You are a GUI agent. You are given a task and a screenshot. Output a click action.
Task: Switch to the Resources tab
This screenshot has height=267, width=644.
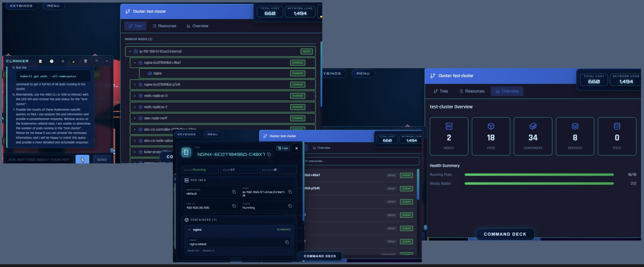(x=164, y=26)
